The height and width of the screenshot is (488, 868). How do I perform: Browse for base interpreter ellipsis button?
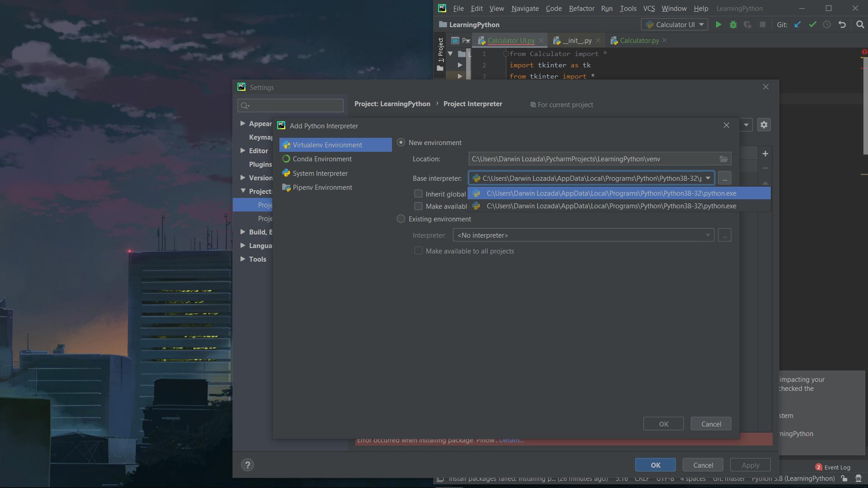(725, 178)
